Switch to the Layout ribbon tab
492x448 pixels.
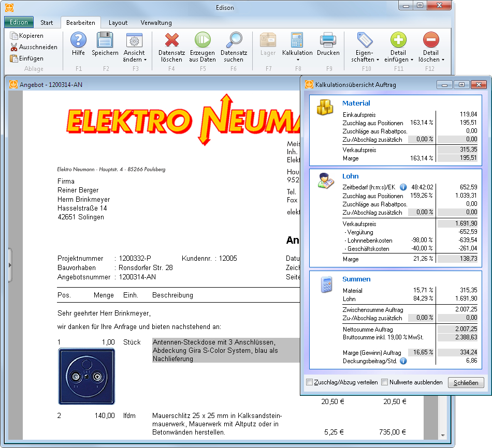point(118,23)
